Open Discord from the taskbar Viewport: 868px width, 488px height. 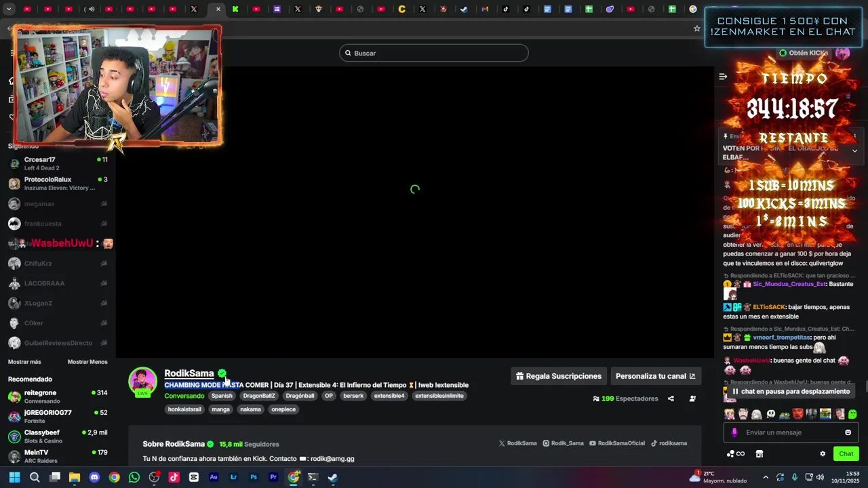coord(94,477)
